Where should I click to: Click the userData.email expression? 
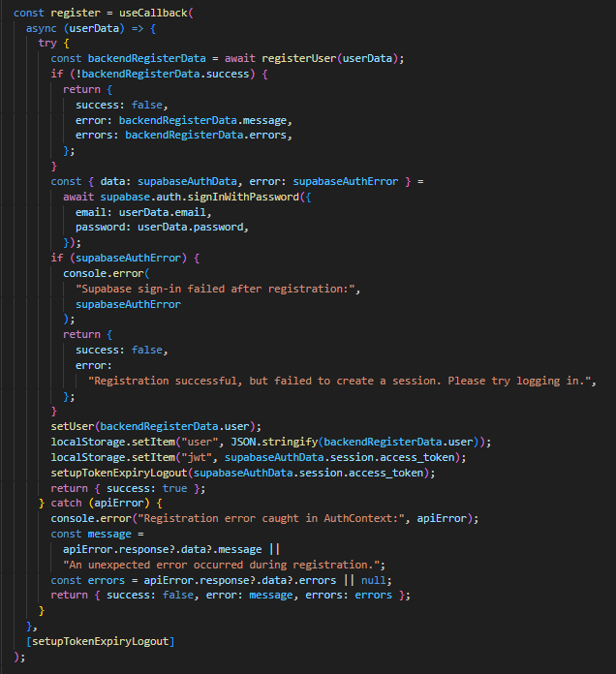165,211
